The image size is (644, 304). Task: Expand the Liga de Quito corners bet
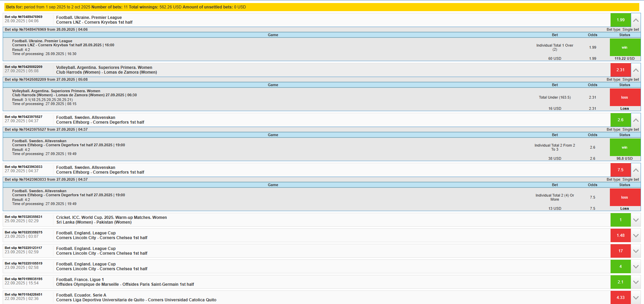636,298
